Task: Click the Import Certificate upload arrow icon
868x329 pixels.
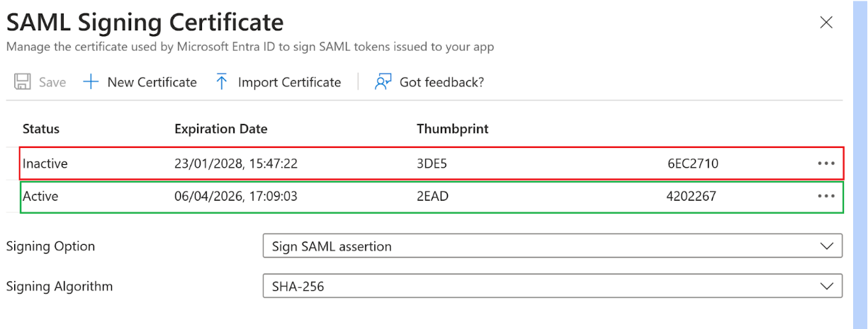Action: click(x=222, y=82)
